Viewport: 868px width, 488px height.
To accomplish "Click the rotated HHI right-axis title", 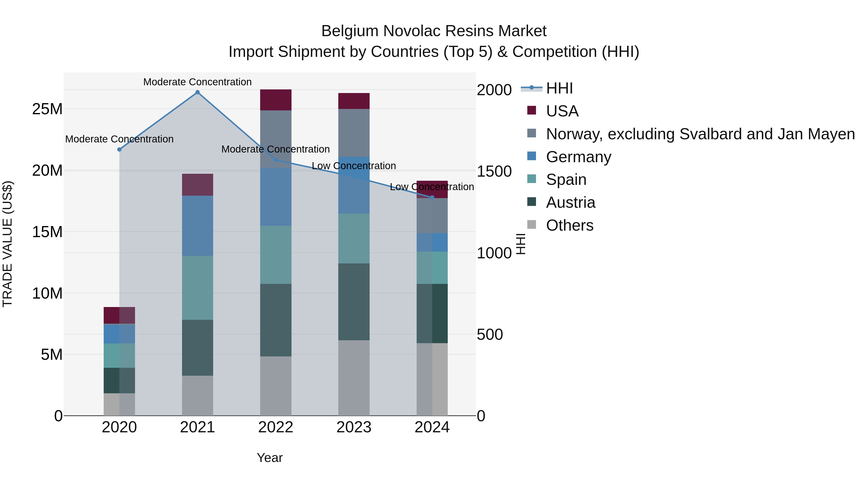I will click(521, 244).
